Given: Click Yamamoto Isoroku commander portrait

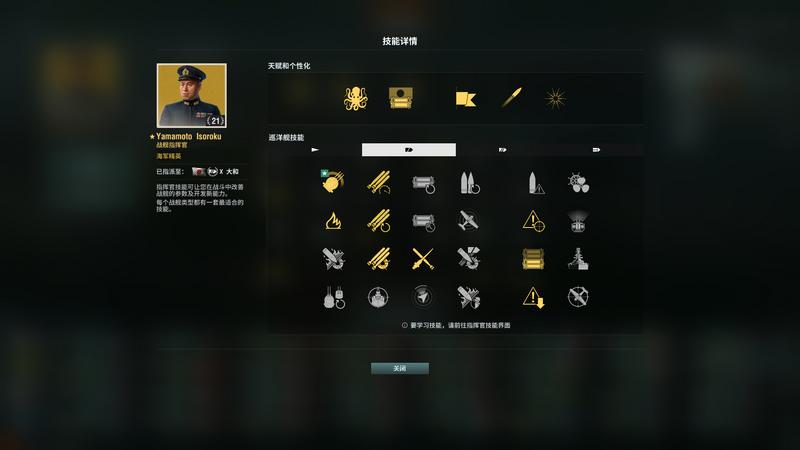Looking at the screenshot, I should point(192,95).
